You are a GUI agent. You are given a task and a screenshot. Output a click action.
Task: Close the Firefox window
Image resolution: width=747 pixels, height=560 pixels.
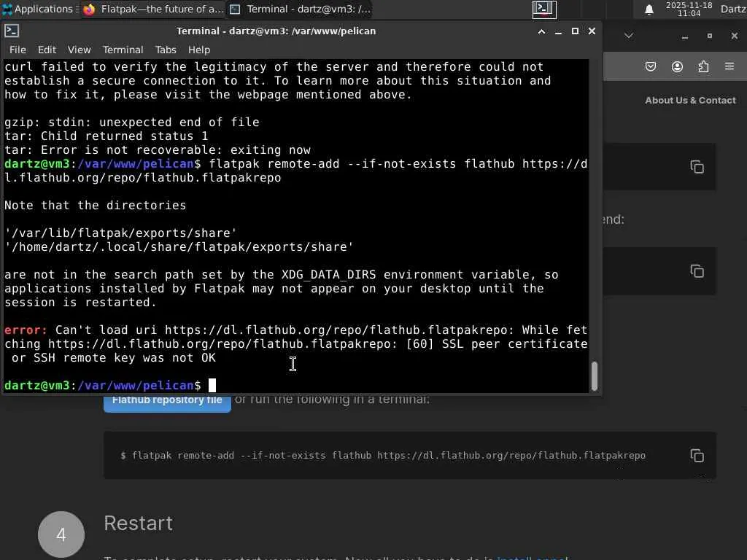coord(734,36)
